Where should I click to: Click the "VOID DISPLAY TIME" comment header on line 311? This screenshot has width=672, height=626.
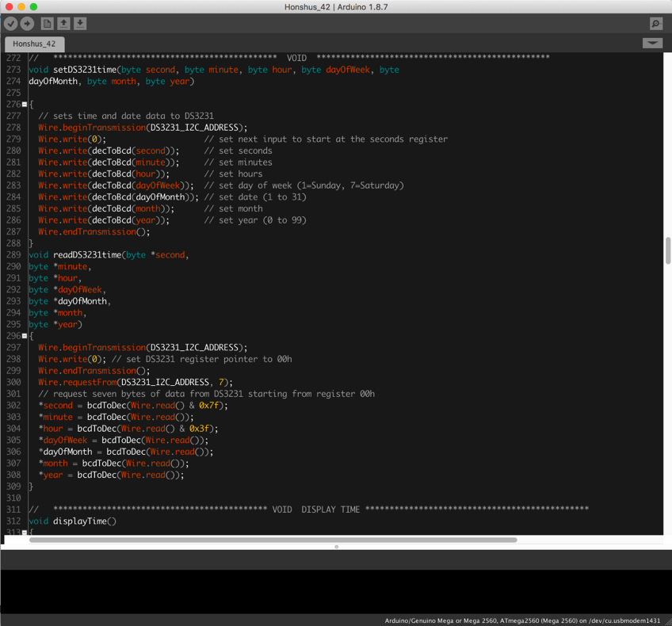click(316, 510)
